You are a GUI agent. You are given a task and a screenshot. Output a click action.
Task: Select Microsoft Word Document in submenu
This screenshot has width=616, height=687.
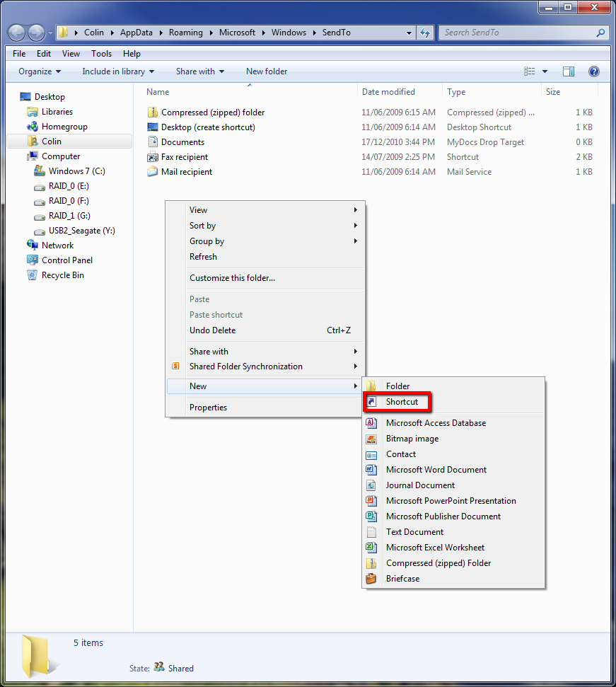pos(453,469)
